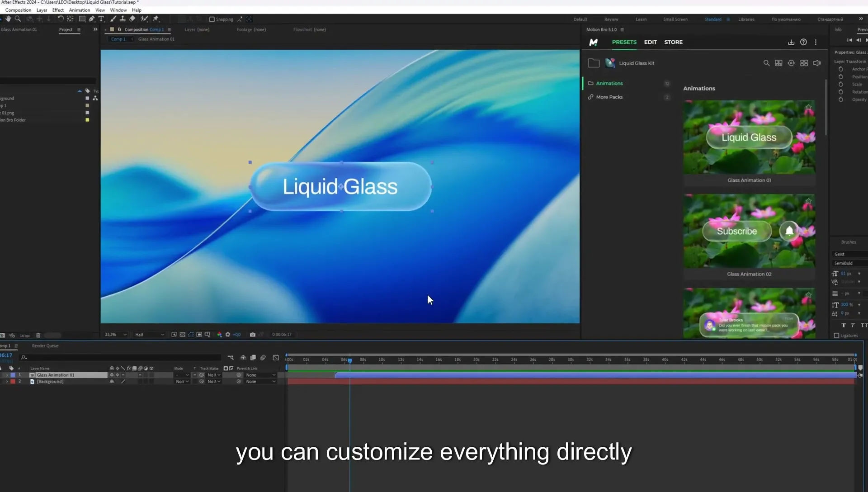Screen dimensions: 868x492
Task: Open Motion Bro three-dot options menu
Action: click(x=816, y=42)
